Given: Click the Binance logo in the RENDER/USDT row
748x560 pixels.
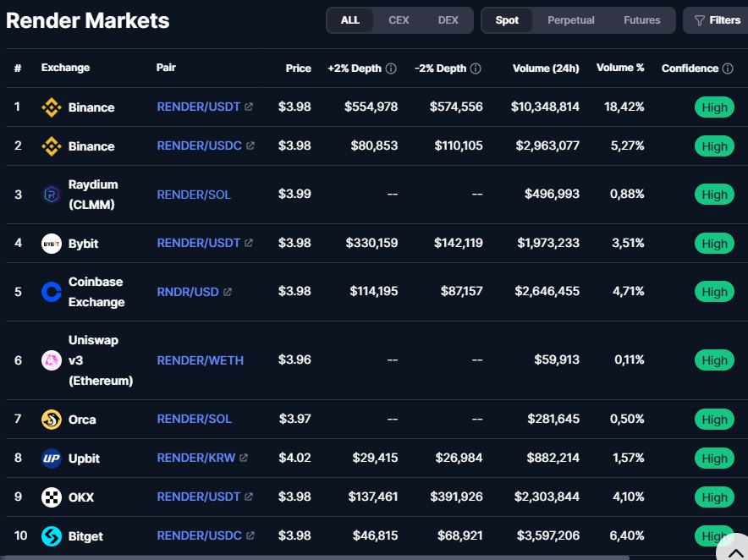Looking at the screenshot, I should (x=52, y=107).
